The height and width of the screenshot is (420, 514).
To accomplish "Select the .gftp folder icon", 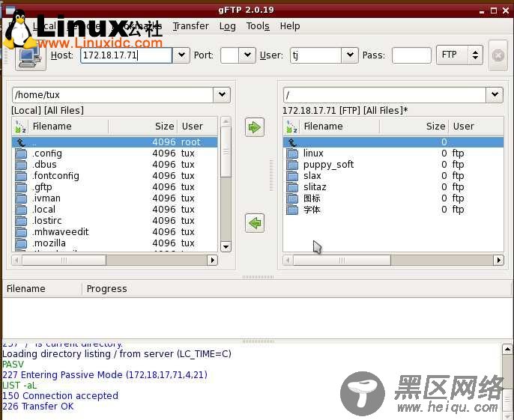I will pos(21,187).
